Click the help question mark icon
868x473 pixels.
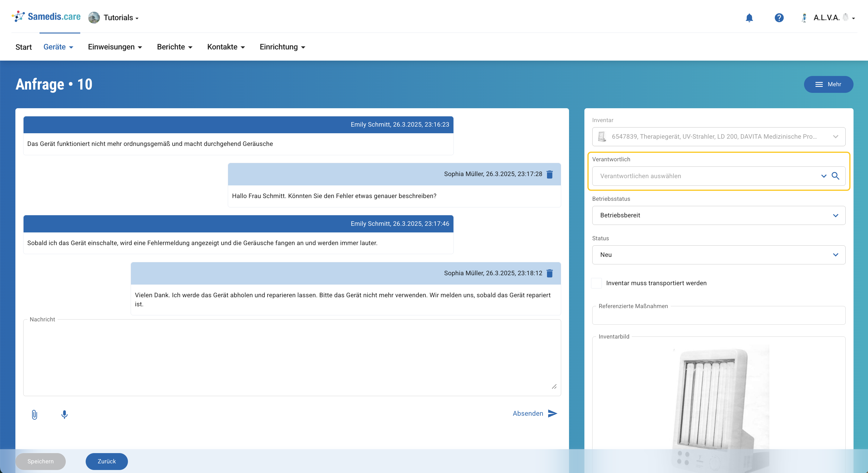tap(779, 17)
